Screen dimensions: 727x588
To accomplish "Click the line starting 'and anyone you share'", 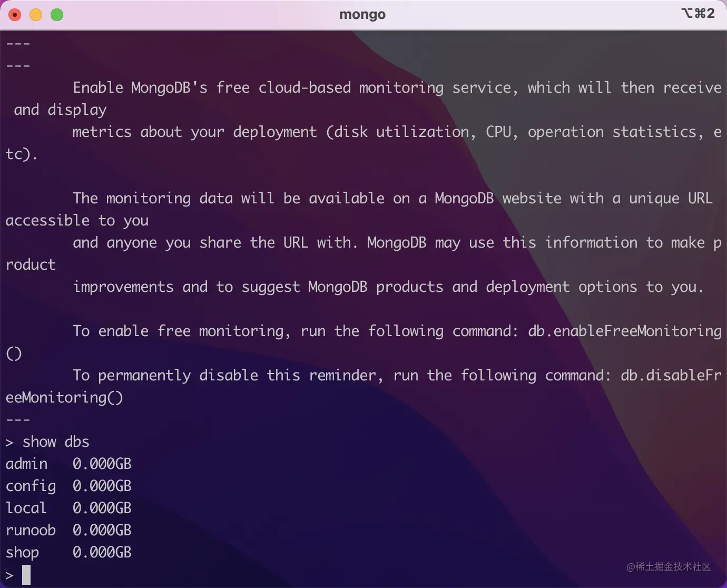I will pos(397,242).
